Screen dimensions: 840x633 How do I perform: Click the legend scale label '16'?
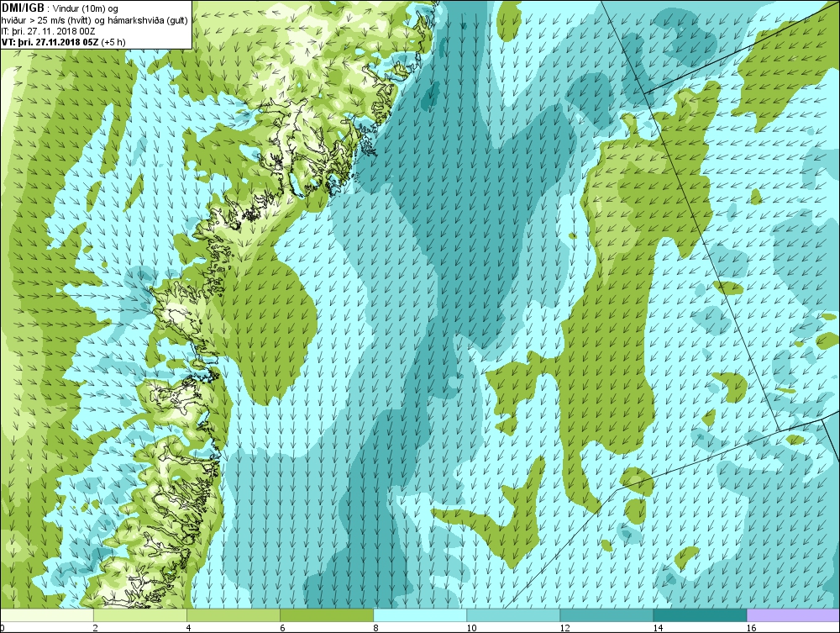(751, 628)
